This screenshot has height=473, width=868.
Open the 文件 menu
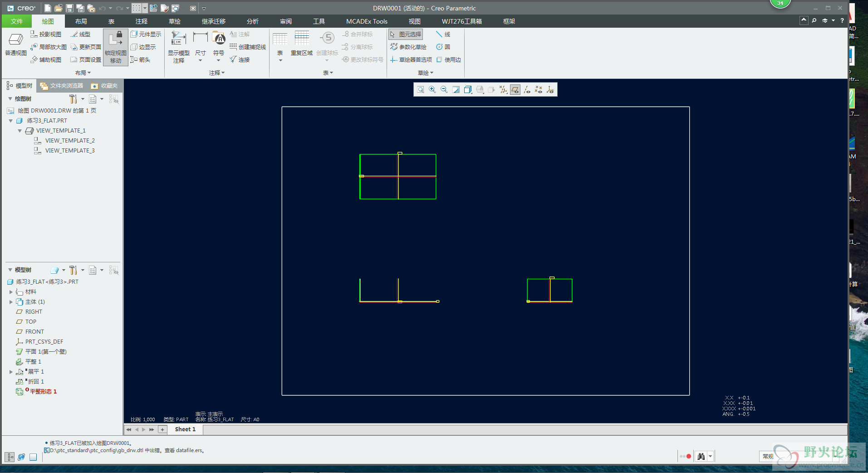[17, 21]
